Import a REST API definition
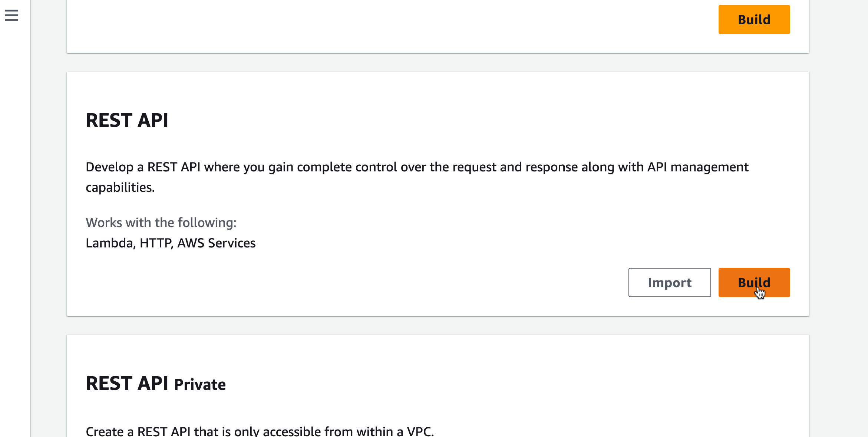 pos(669,282)
